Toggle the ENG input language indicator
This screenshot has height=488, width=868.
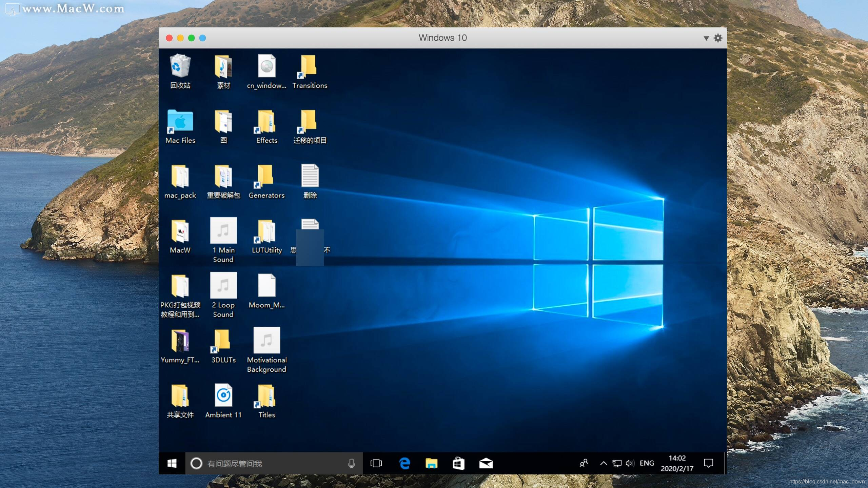pos(647,463)
